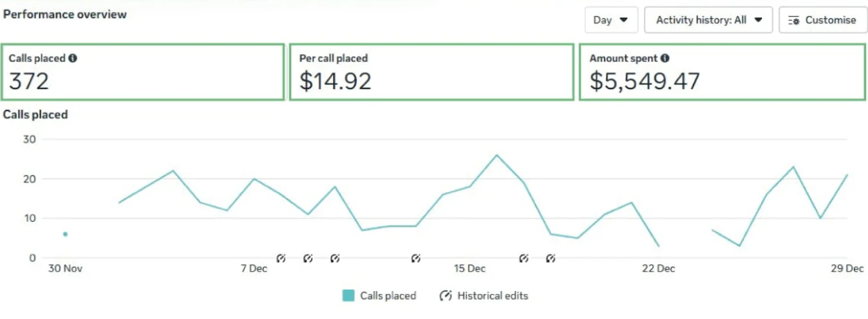Click the teal Calls placed legend swatch

[348, 295]
